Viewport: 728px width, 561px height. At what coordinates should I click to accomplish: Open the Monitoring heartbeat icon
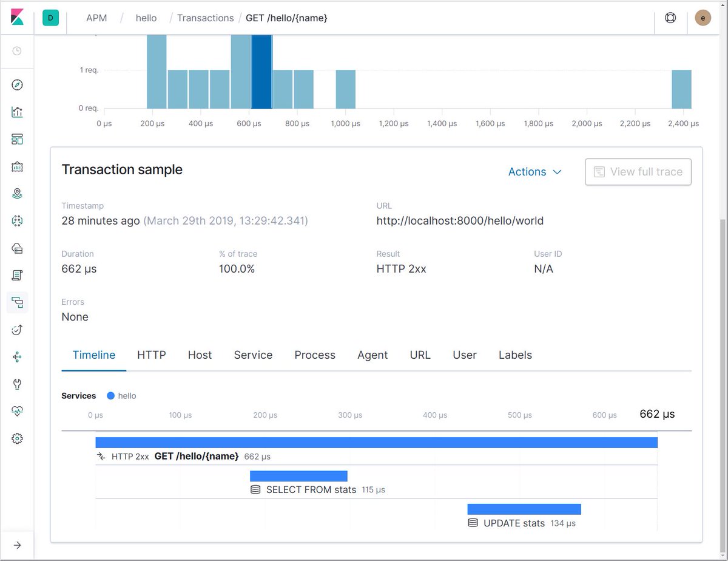[17, 411]
